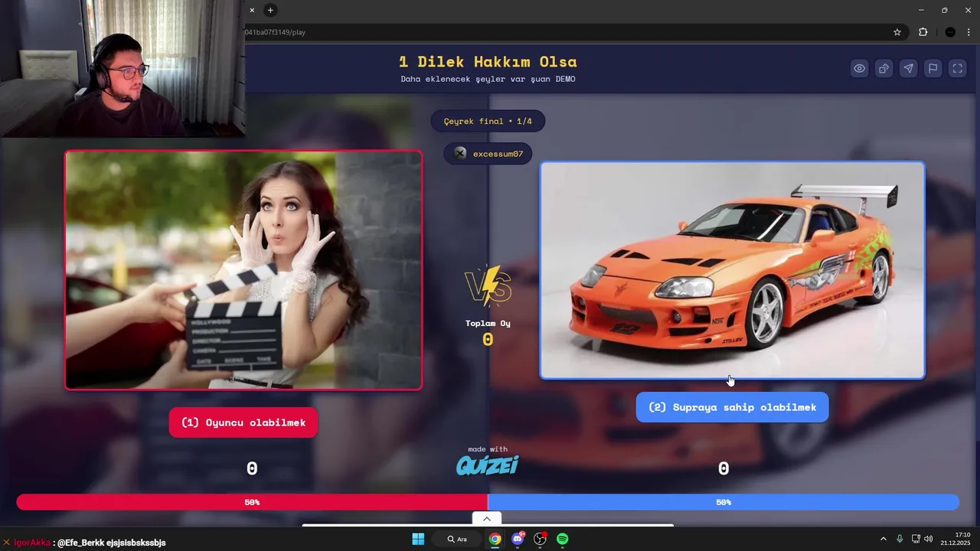
Task: Open Chrome from the taskbar
Action: click(x=495, y=539)
